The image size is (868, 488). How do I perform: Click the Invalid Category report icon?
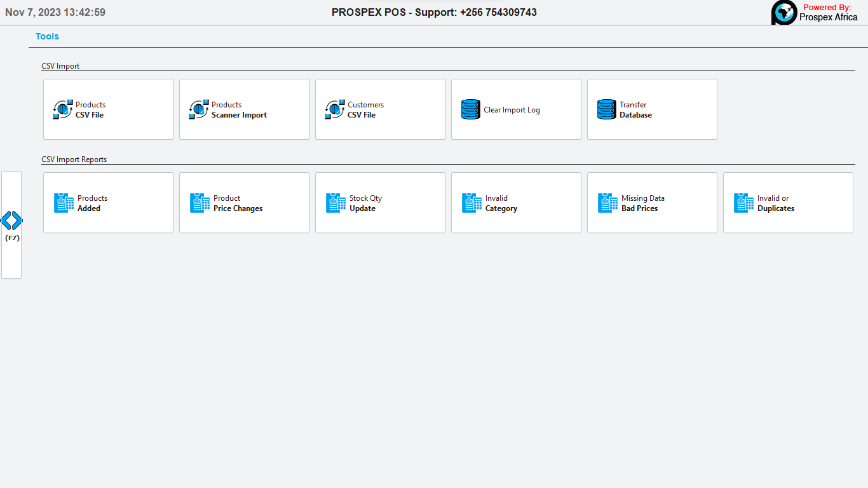471,203
